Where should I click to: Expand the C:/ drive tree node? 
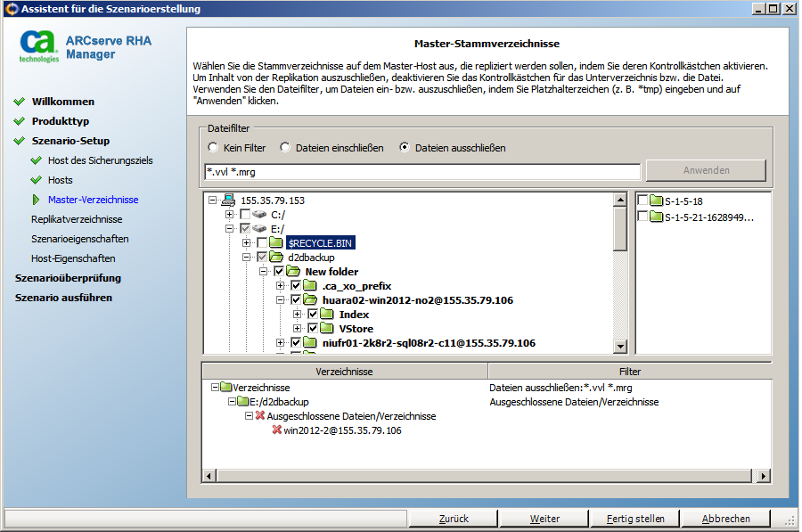point(230,215)
